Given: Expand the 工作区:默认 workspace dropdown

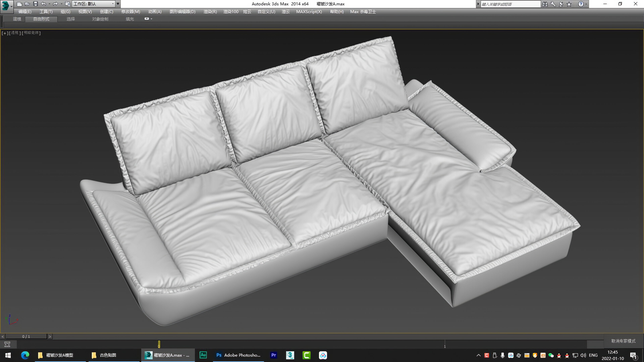Looking at the screenshot, I should (x=113, y=4).
